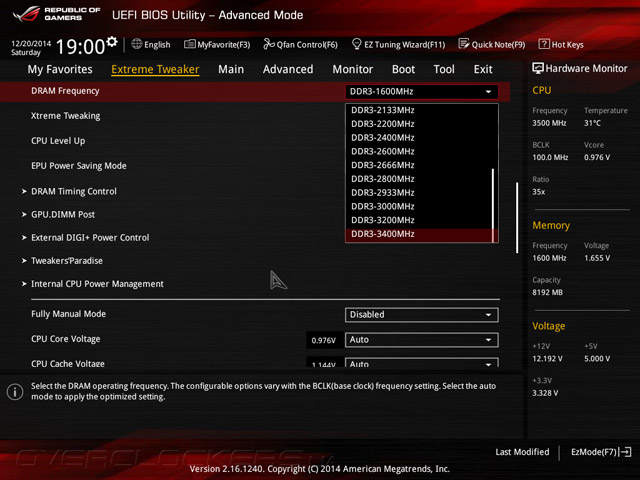This screenshot has width=640, height=480.
Task: Expand External DIGI+ Power Control
Action: coord(90,238)
